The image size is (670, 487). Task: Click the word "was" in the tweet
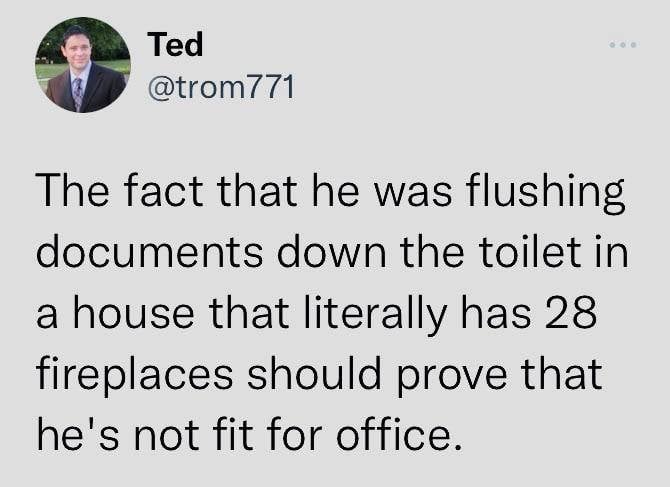(x=407, y=193)
